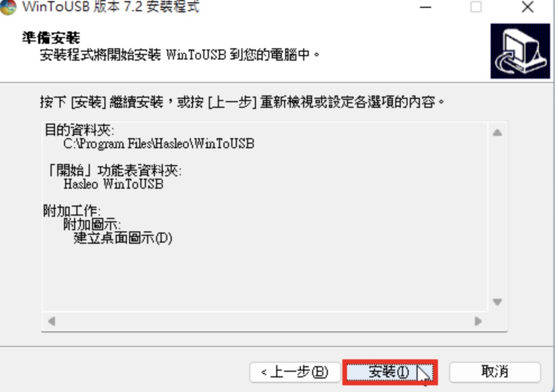Close the WinToUSB installer window

point(527,7)
